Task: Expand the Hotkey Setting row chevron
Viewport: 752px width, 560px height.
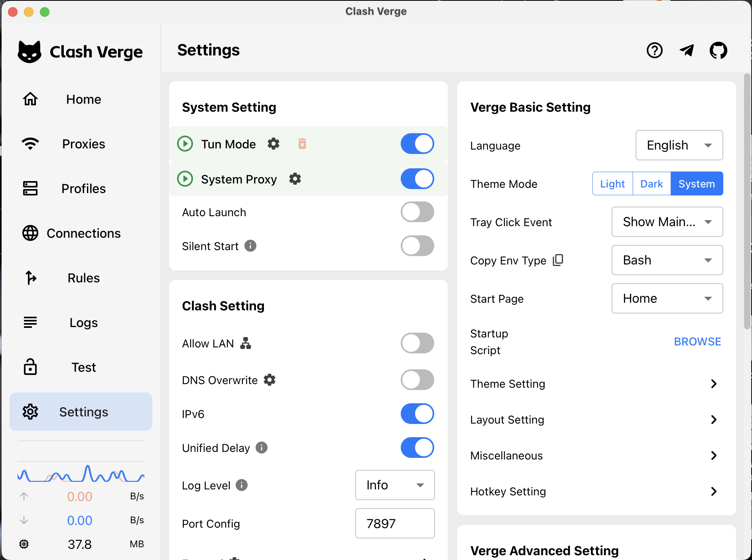Action: point(714,491)
